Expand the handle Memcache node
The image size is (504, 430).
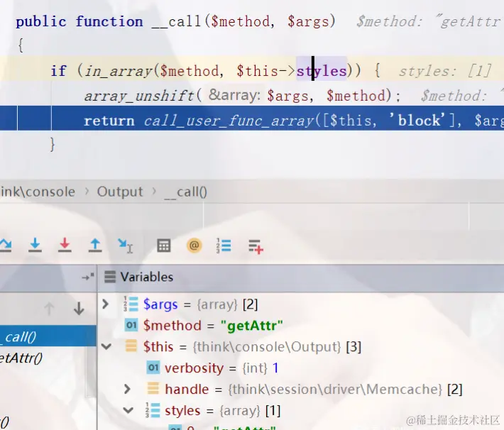click(127, 389)
